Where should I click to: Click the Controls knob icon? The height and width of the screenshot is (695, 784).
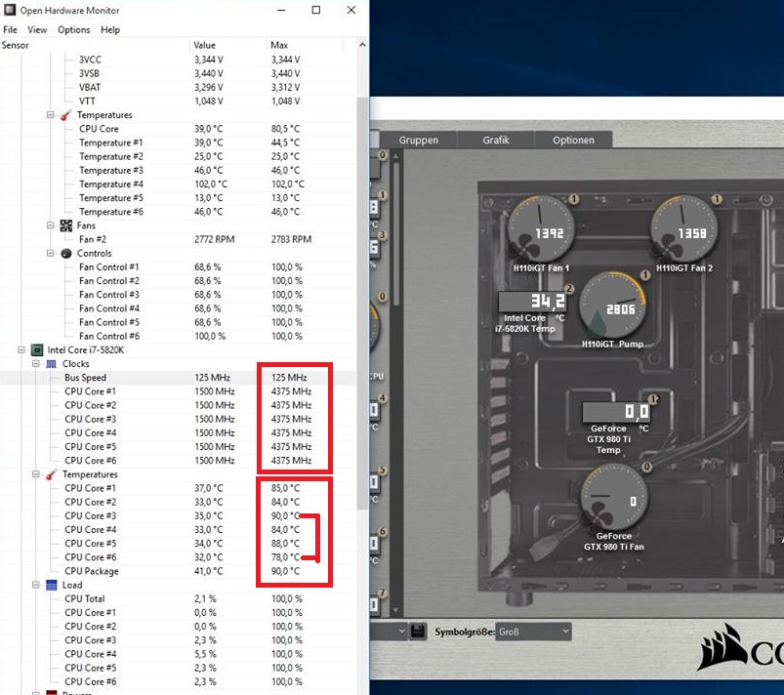(66, 254)
